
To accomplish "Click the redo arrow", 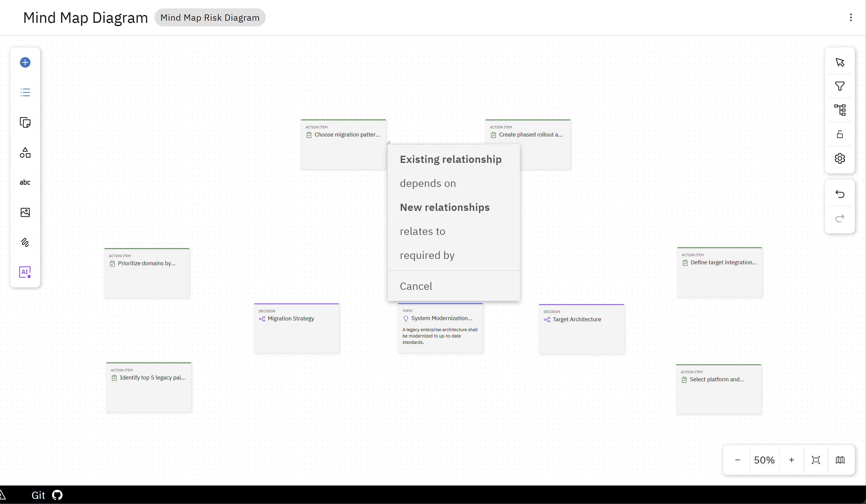I will [x=840, y=218].
